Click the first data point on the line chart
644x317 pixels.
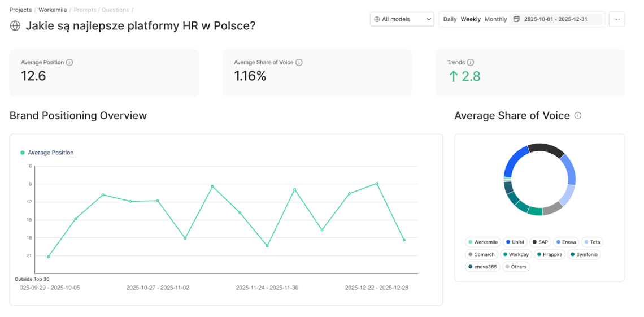click(x=49, y=257)
